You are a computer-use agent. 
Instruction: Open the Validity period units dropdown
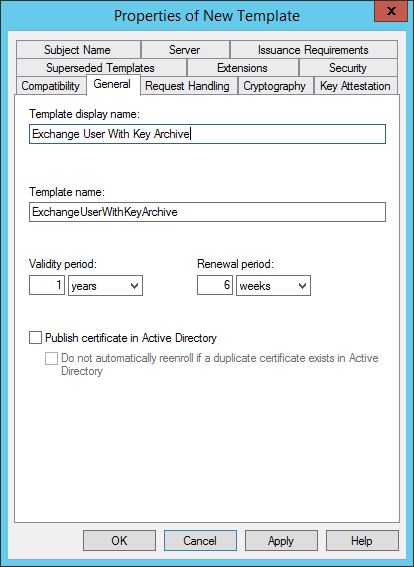click(x=105, y=286)
